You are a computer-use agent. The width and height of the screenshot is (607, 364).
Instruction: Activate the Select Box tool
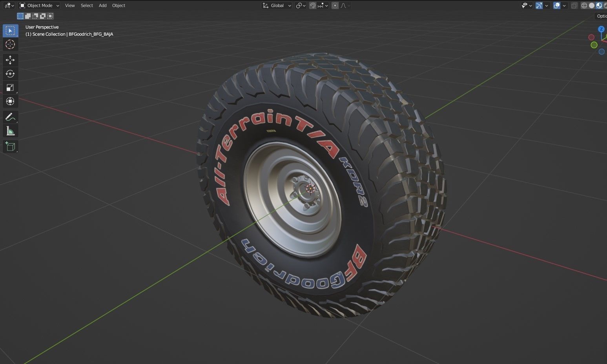pos(10,31)
